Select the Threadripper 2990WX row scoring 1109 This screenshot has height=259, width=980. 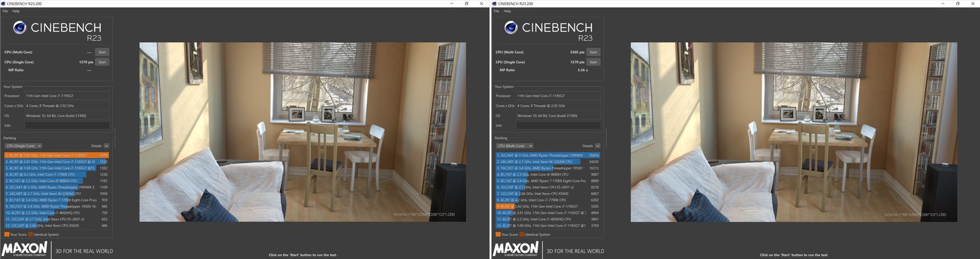[56, 187]
